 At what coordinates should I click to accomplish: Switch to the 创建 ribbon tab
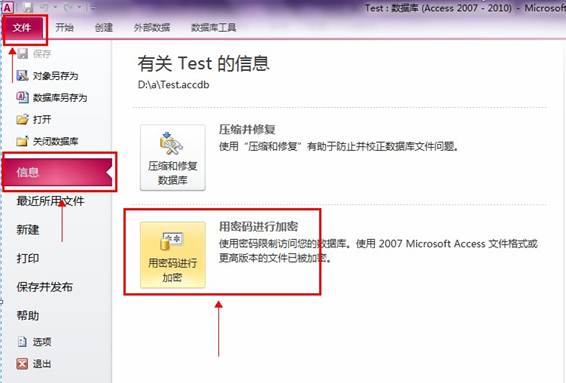[104, 27]
